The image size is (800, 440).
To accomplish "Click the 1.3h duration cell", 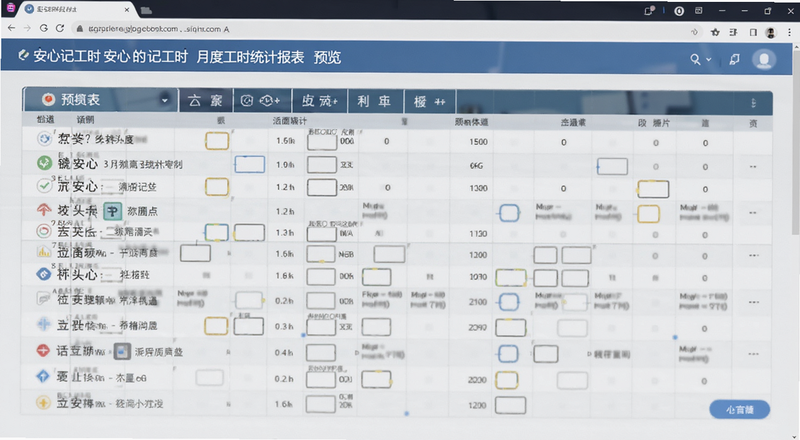I will [x=285, y=233].
